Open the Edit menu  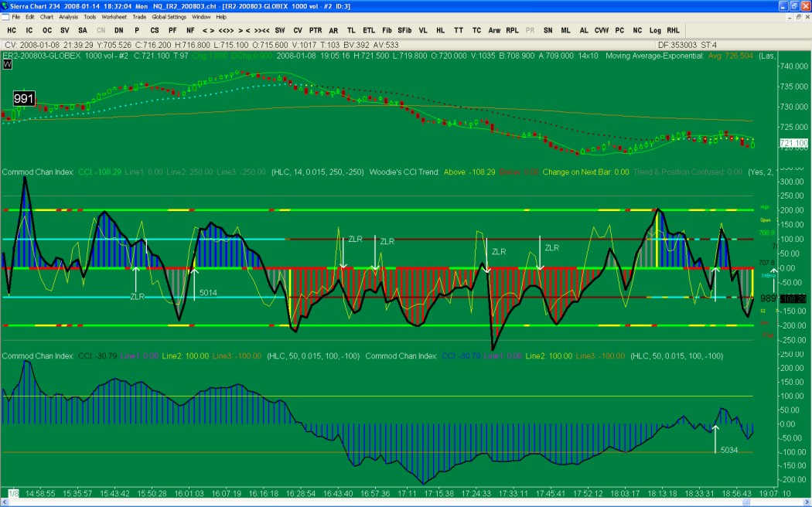click(30, 17)
